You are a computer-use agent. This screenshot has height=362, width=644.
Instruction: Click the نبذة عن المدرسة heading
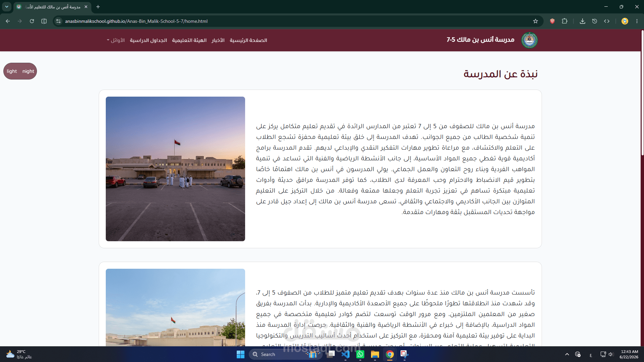500,74
